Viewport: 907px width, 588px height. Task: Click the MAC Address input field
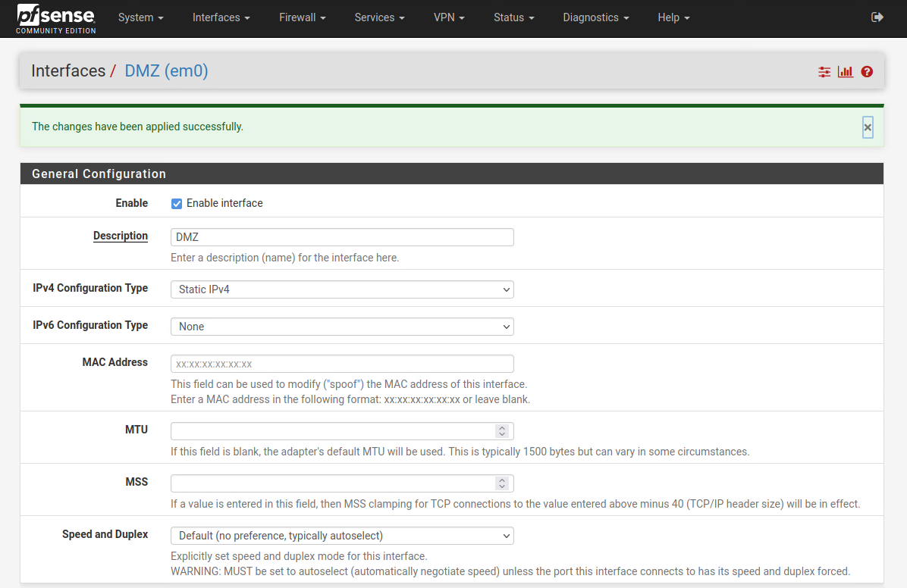pos(342,364)
